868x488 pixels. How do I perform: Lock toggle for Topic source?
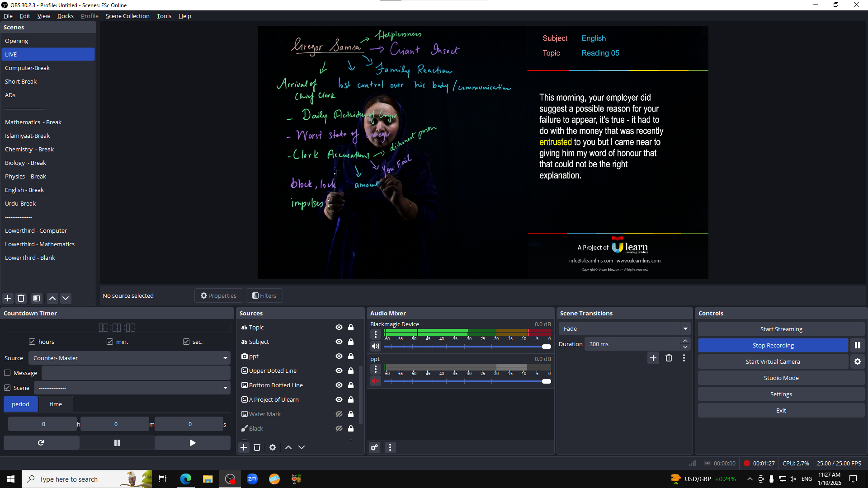[351, 327]
